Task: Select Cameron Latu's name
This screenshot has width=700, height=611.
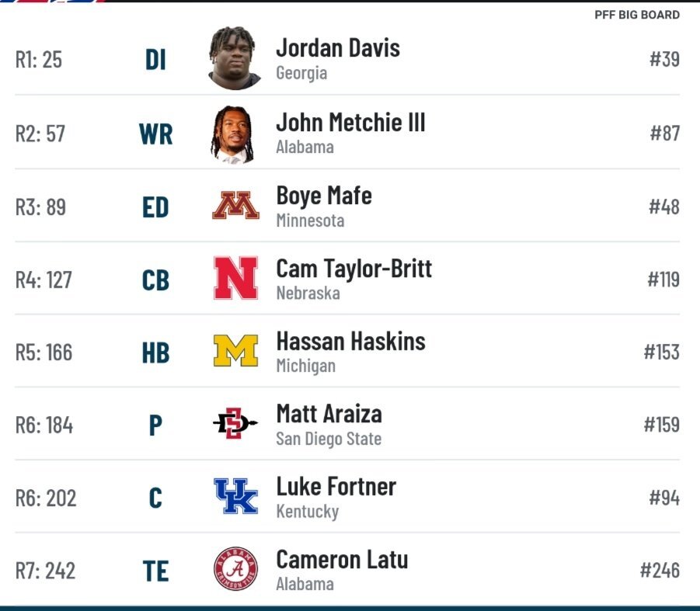Action: [342, 559]
